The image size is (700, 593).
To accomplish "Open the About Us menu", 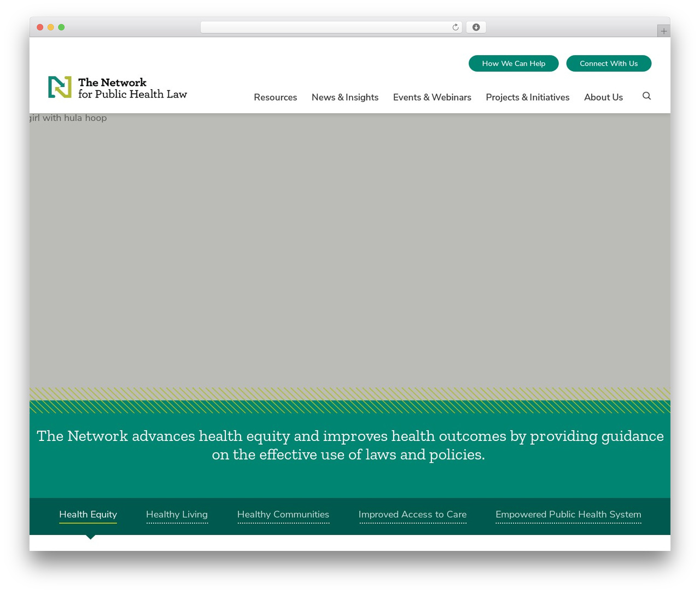I will tap(603, 97).
